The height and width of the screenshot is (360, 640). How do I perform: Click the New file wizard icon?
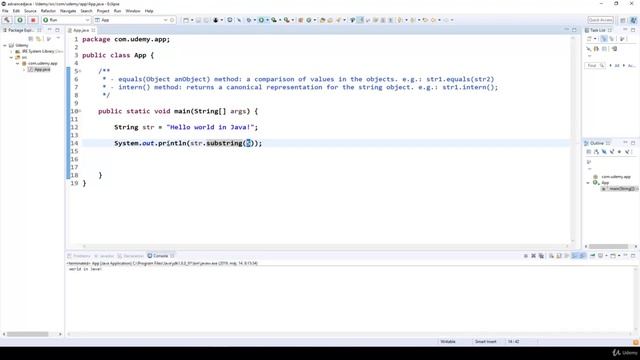point(186,20)
